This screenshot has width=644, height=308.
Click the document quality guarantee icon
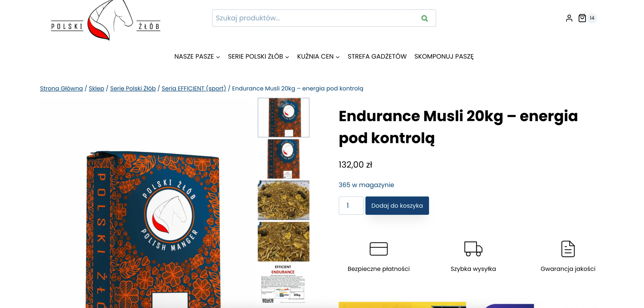(x=568, y=249)
